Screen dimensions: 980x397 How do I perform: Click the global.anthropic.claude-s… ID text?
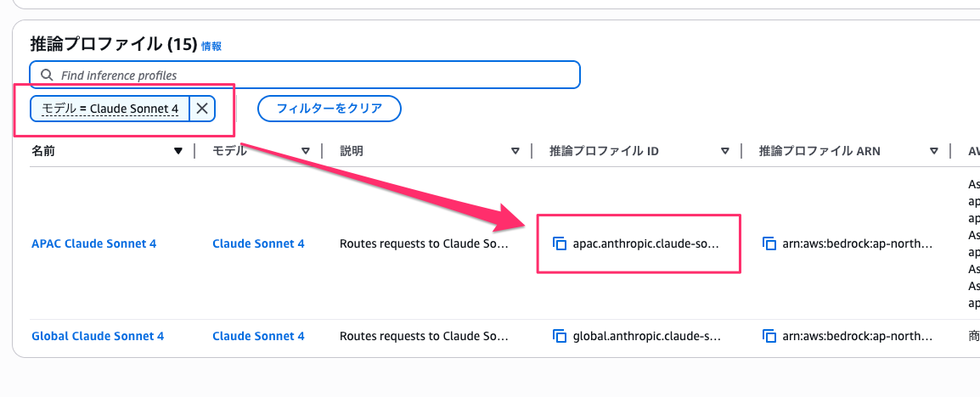[x=647, y=336]
